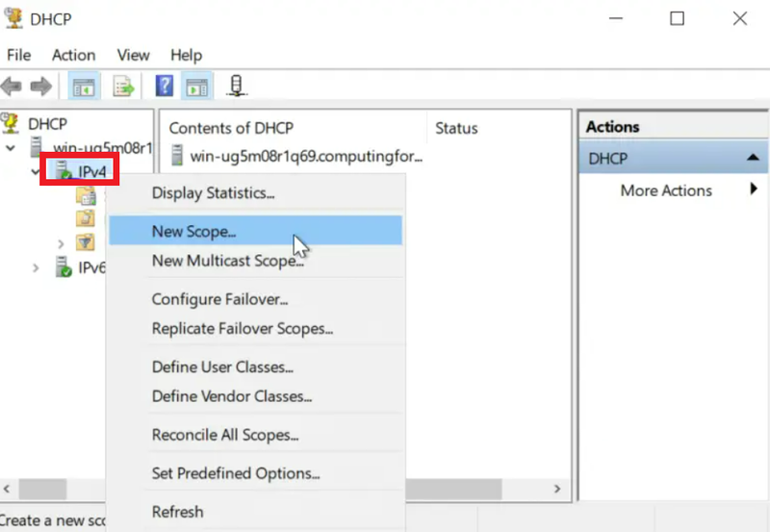This screenshot has height=532, width=770.
Task: Click the Server Options folder icon under IPv4
Action: point(86,195)
